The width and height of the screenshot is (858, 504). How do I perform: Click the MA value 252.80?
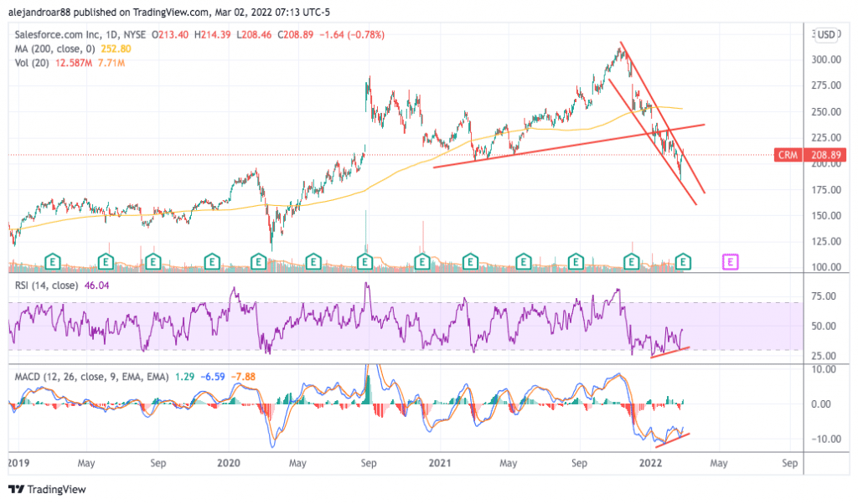pos(116,49)
